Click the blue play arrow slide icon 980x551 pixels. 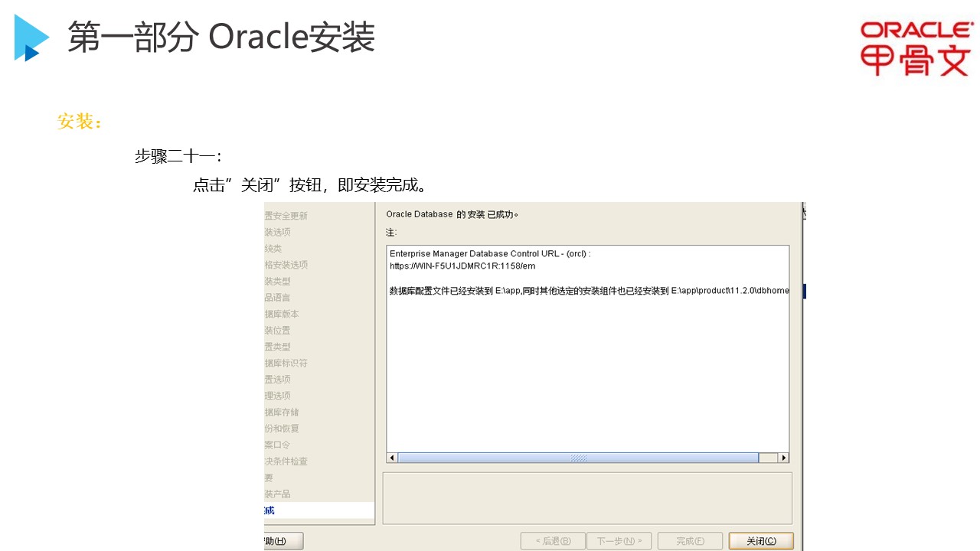click(x=31, y=38)
